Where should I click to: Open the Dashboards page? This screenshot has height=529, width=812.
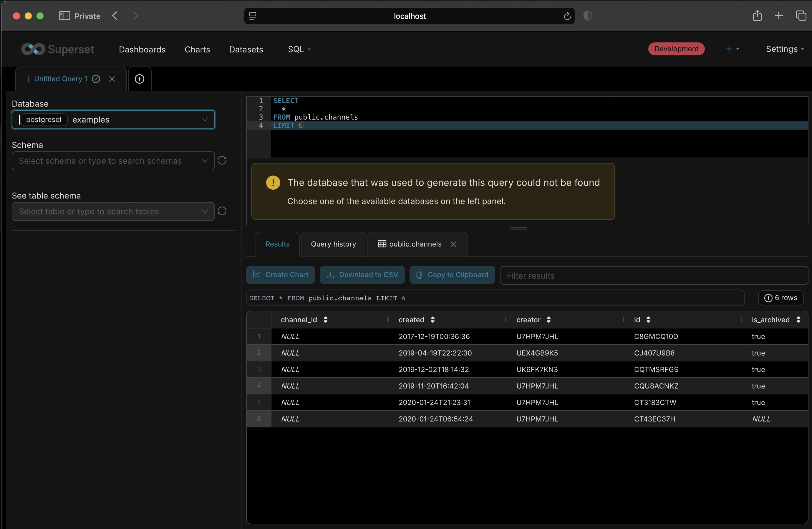tap(142, 49)
